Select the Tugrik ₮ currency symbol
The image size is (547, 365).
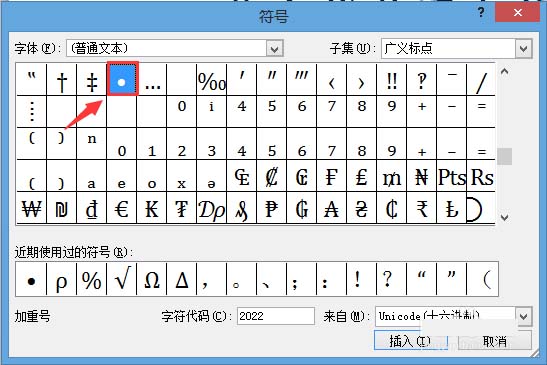(182, 208)
